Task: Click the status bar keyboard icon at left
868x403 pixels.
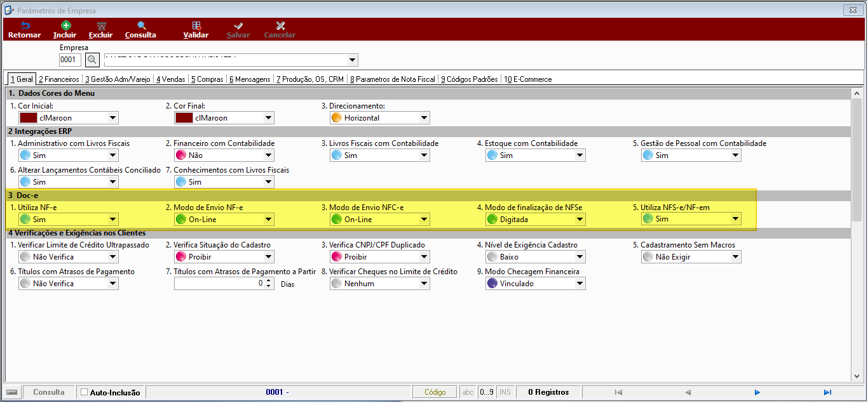Action: point(12,392)
